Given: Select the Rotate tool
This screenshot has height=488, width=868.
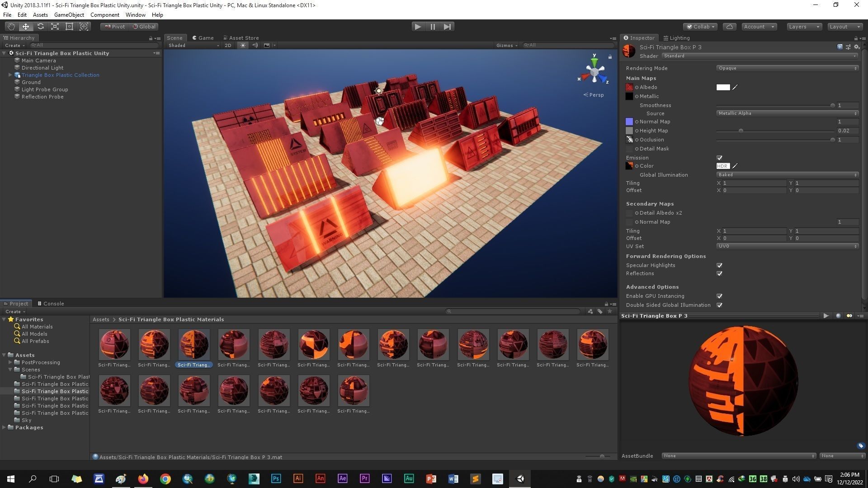Looking at the screenshot, I should (40, 27).
